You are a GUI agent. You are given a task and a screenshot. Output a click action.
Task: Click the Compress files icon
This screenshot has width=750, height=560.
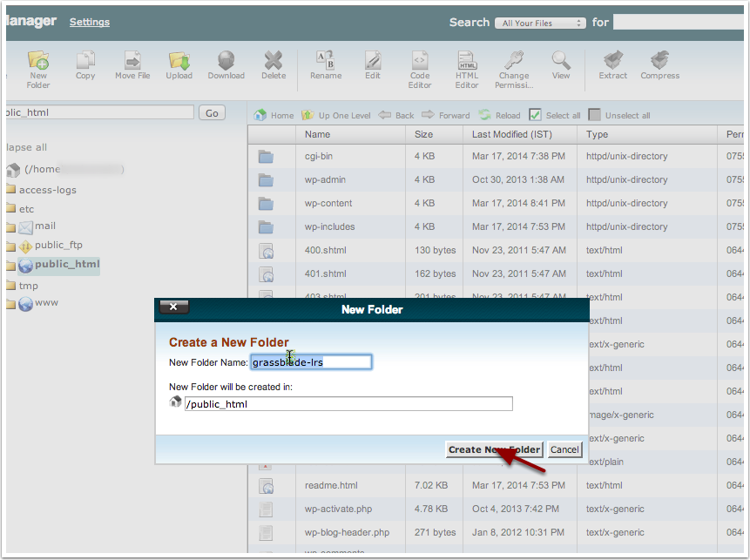coord(659,62)
